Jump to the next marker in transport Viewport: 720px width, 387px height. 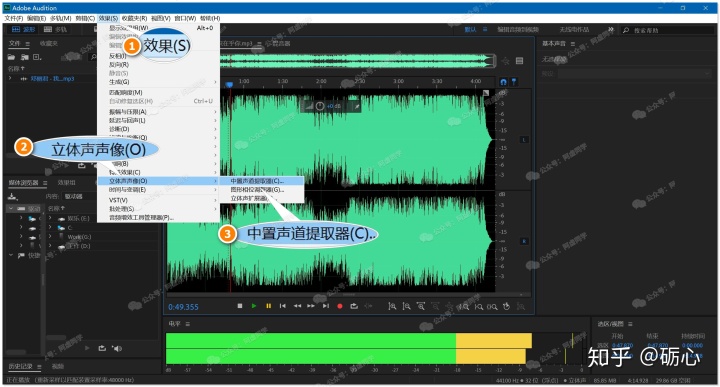tap(326, 306)
